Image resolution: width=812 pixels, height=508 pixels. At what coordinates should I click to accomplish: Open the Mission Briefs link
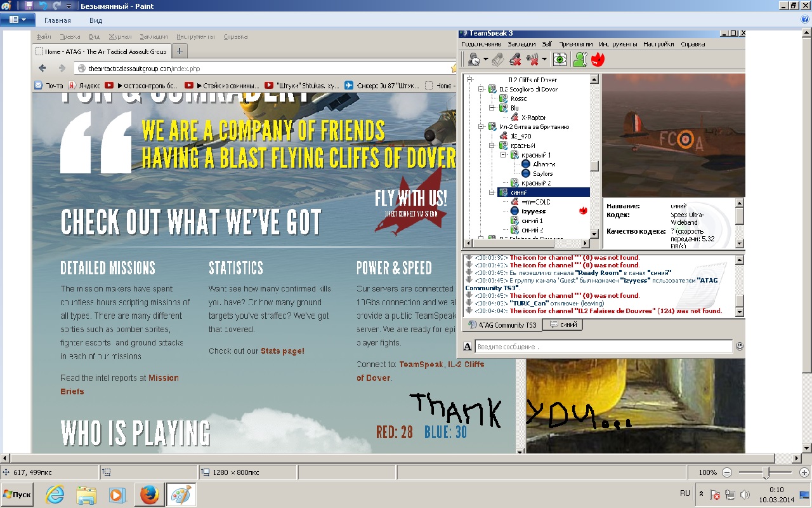coord(119,385)
